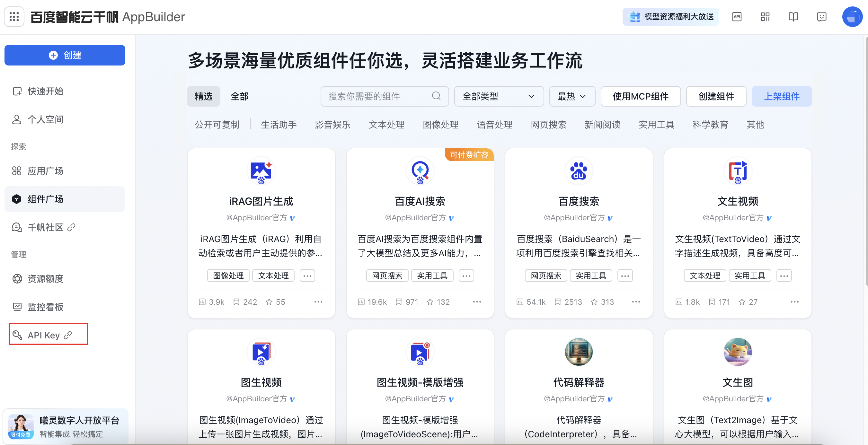This screenshot has height=445, width=868.
Task: Click the 百度AI搜索 component icon
Action: (420, 171)
